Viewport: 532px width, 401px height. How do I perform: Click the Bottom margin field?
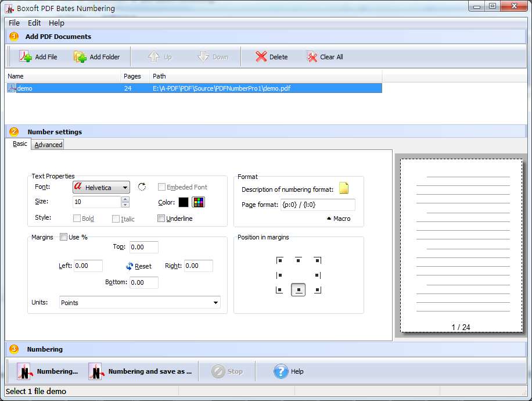point(144,282)
